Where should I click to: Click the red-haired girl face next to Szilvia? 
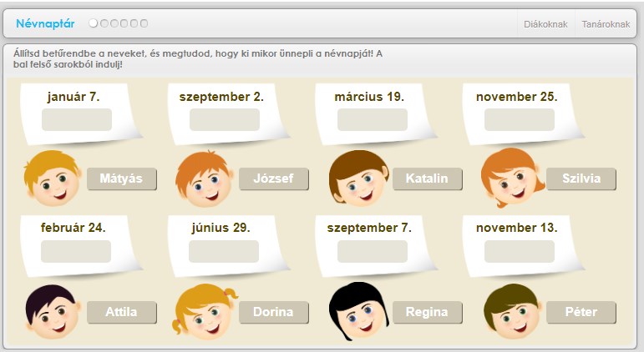pyautogui.click(x=510, y=179)
